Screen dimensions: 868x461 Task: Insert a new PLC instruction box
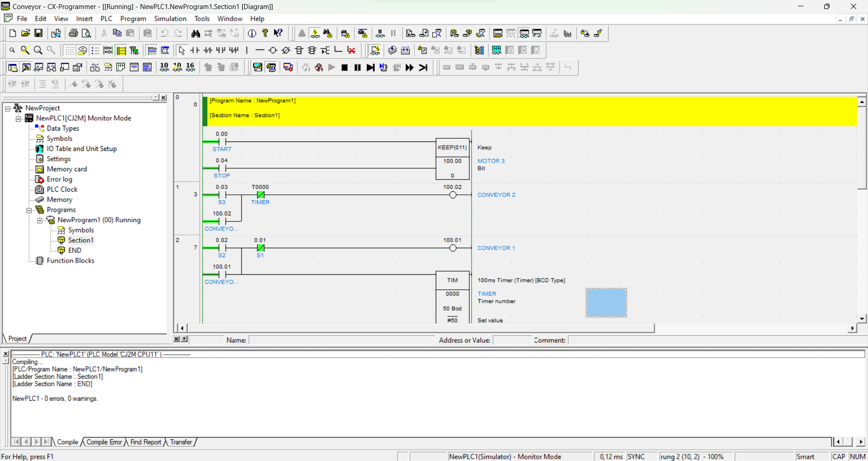click(299, 50)
